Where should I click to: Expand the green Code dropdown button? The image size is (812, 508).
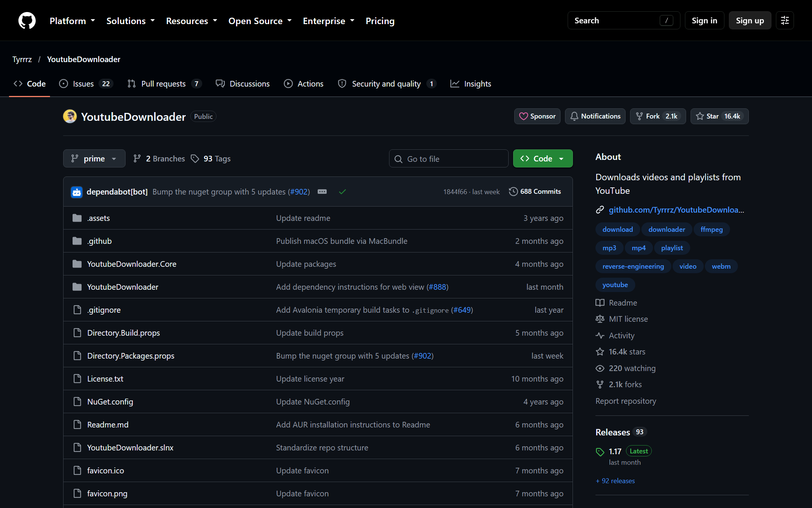pyautogui.click(x=543, y=158)
